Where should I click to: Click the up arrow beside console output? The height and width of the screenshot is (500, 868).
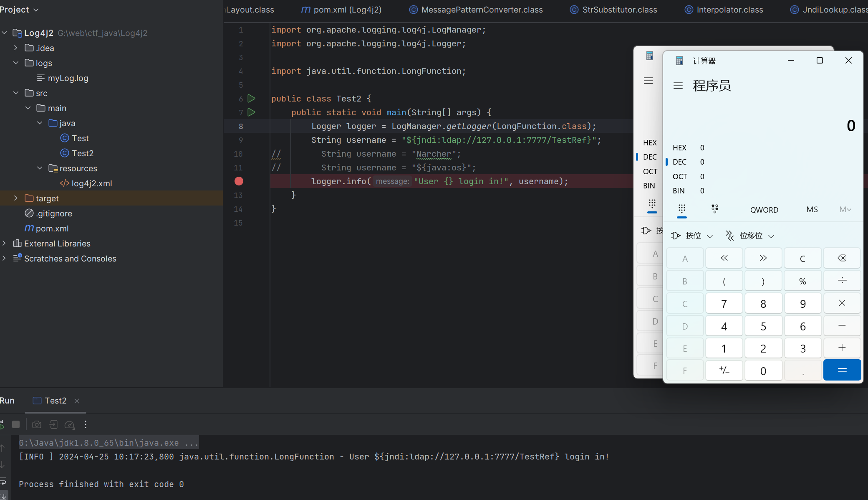coord(3,448)
